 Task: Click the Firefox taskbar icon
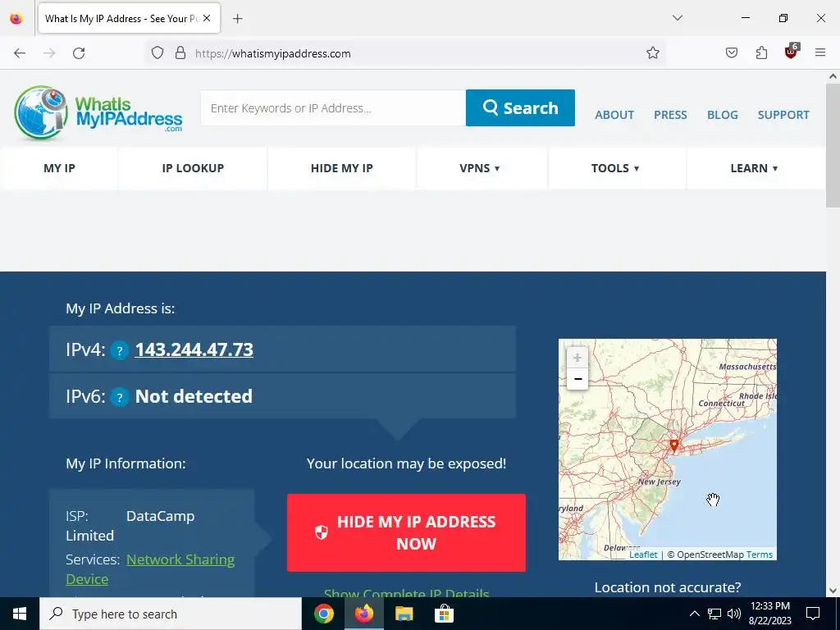[x=363, y=614]
